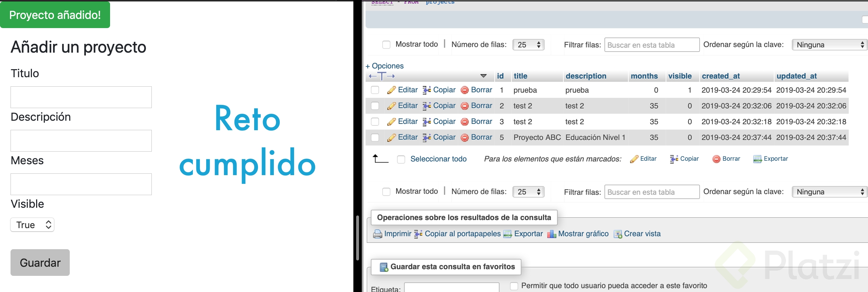The height and width of the screenshot is (292, 868).
Task: Click the 'Educación Nivel 1' description cell
Action: point(595,138)
